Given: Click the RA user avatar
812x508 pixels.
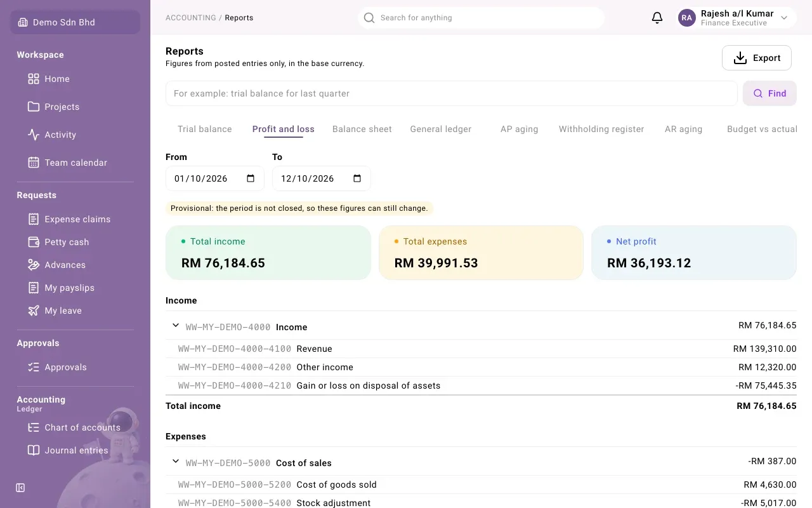Looking at the screenshot, I should coord(687,18).
